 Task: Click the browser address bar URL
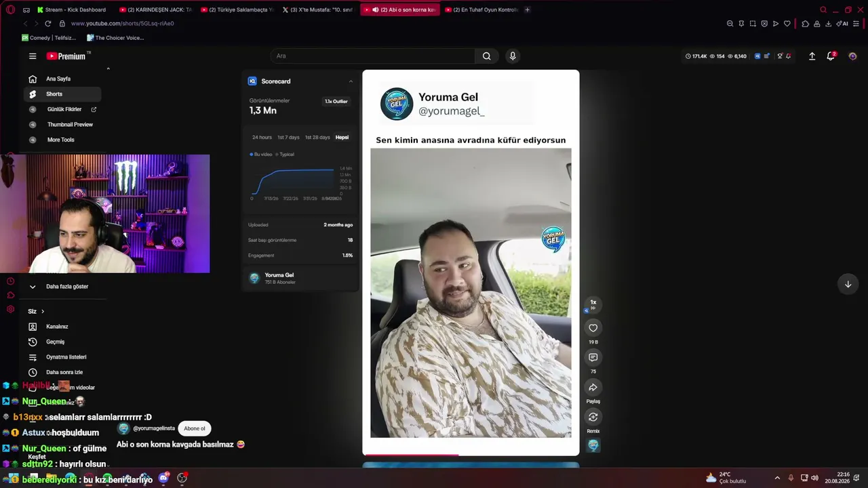point(122,24)
